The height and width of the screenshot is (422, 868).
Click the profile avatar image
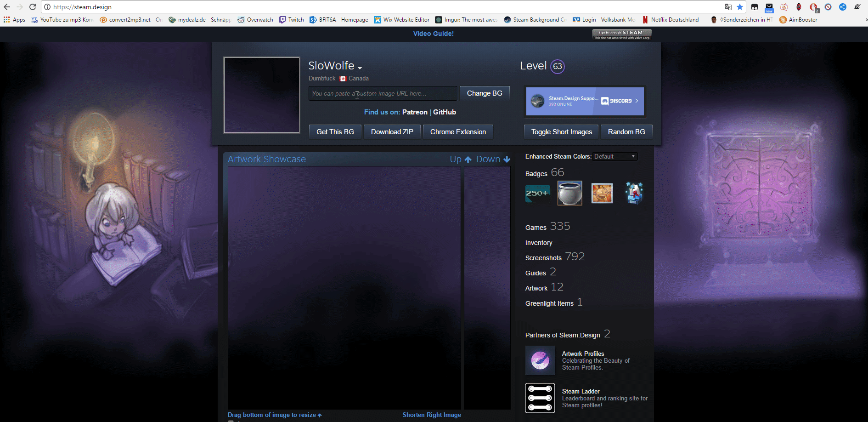[x=262, y=95]
